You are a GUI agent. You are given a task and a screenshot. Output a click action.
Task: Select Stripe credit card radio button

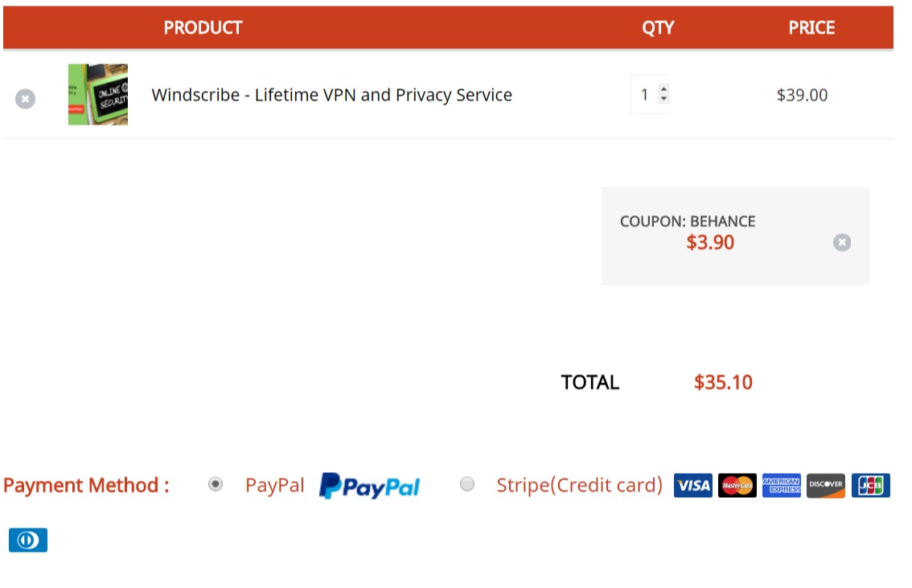466,484
